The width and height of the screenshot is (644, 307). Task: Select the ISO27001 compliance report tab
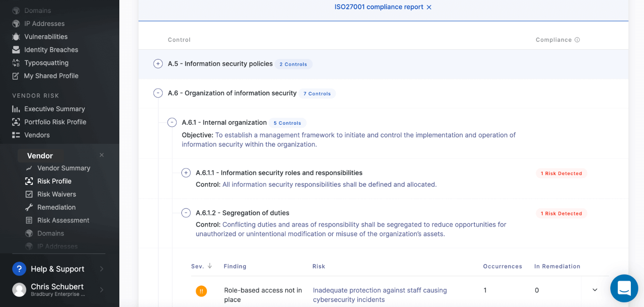pos(379,7)
